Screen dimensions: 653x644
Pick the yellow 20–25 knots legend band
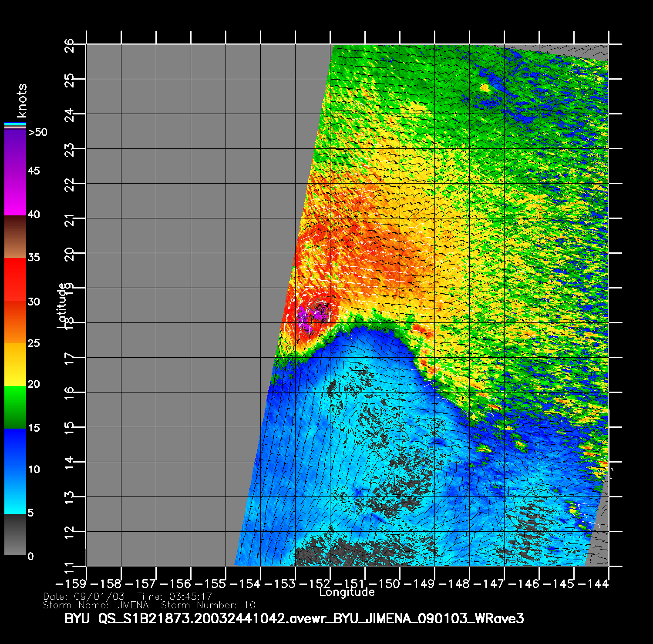click(x=15, y=365)
